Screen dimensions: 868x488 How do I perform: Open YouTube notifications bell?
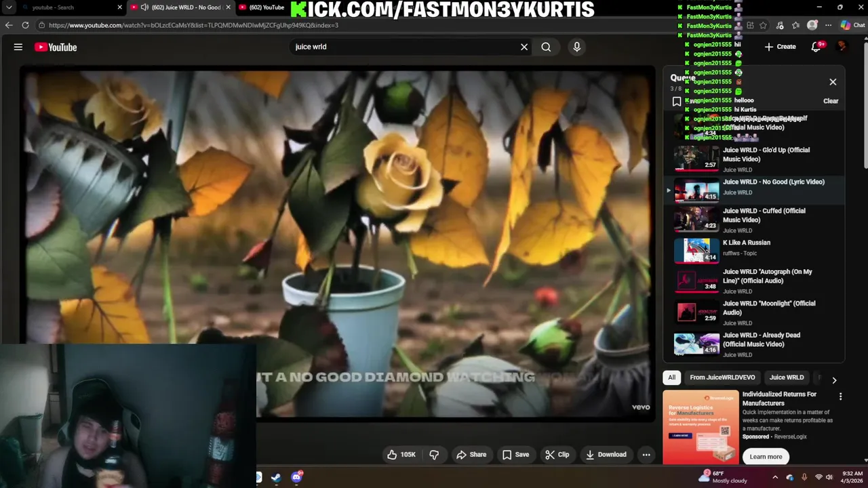[x=816, y=47]
